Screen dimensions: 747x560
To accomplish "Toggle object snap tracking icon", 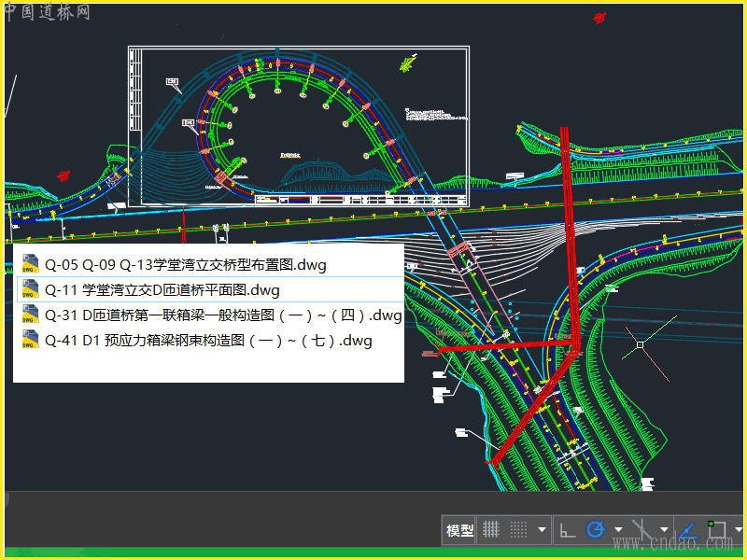I will point(687,529).
